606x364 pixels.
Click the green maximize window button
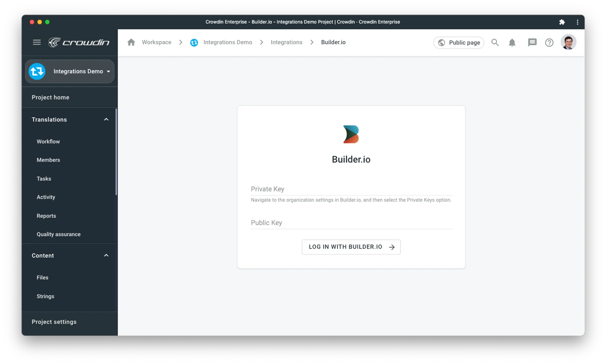(x=47, y=22)
